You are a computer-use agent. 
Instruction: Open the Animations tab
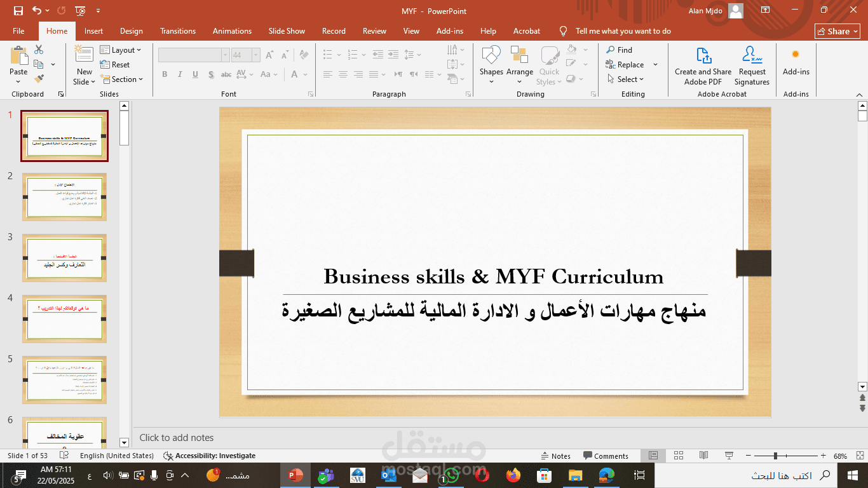click(x=232, y=31)
